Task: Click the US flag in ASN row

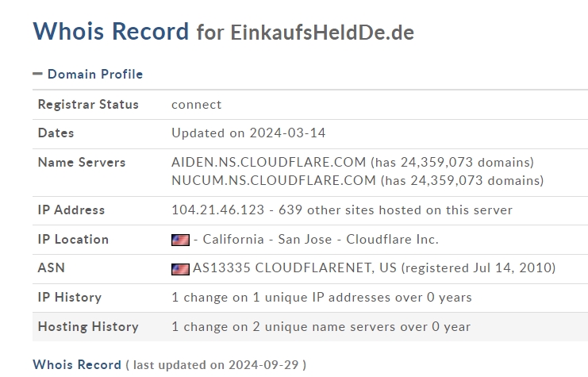Action: coord(180,269)
